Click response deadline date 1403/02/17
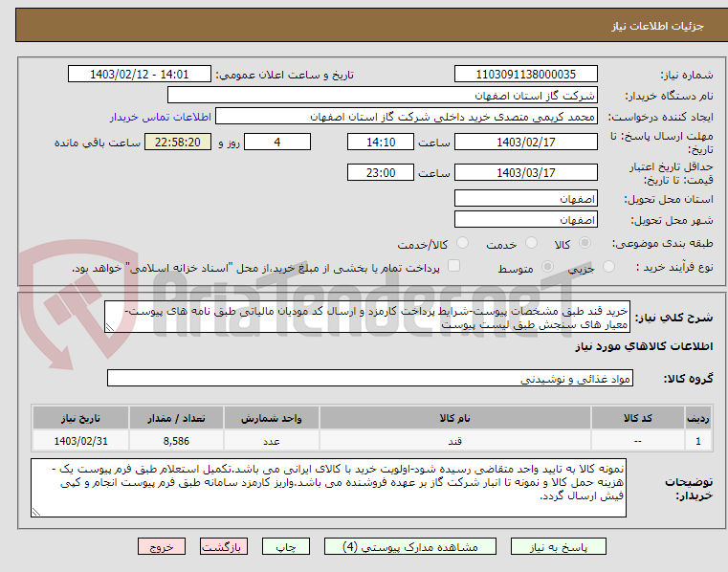Screen dimensions: 728x572 tap(525, 143)
